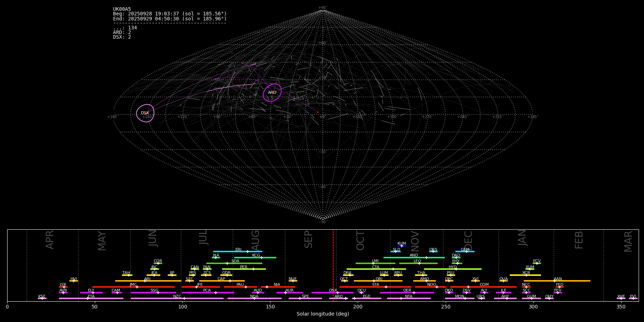Select the LEO shower label
The width and height of the screenshot is (644, 322).
click(x=417, y=261)
